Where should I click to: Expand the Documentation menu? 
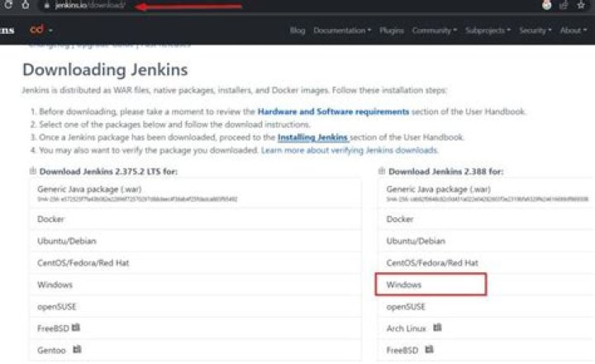(x=342, y=31)
